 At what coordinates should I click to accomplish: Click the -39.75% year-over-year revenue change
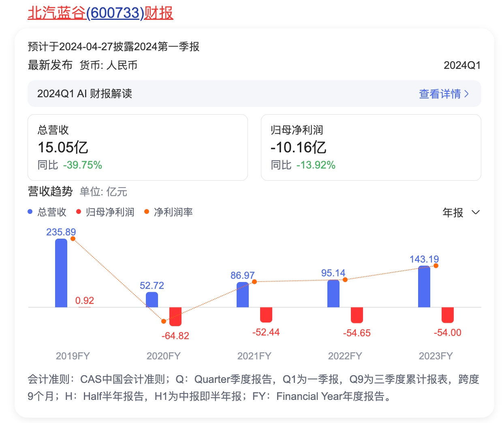point(83,165)
